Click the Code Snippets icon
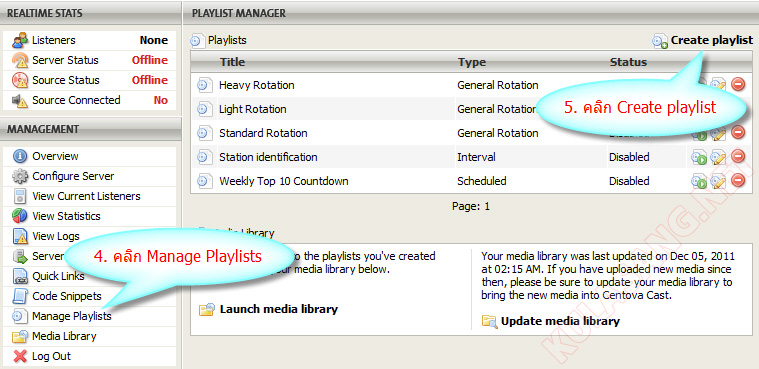This screenshot has width=759, height=369. tap(20, 296)
